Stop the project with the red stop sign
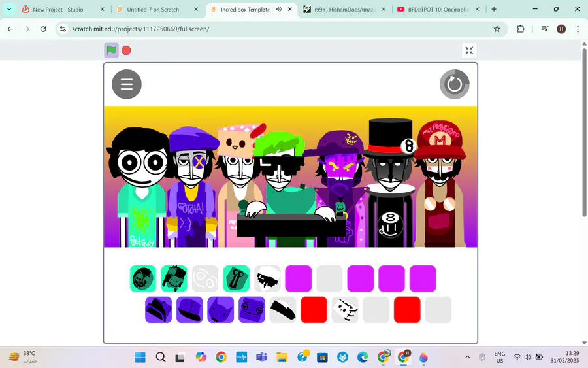 point(126,50)
